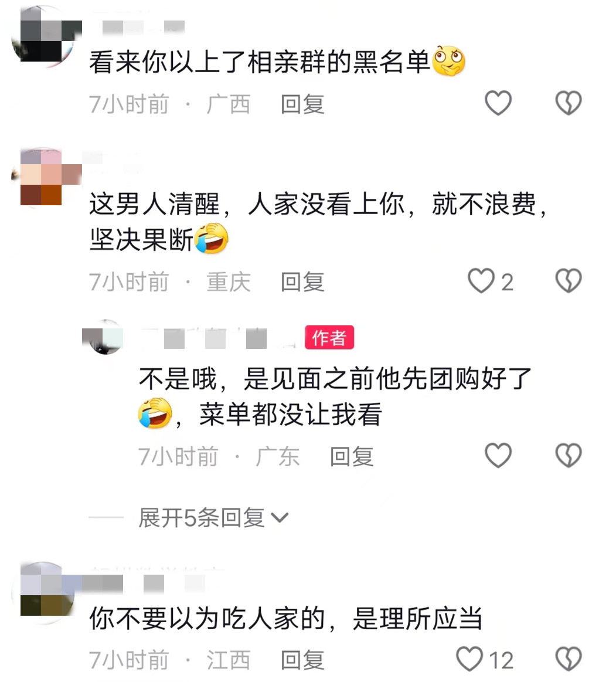Expand 展开5条回复 replies
This screenshot has width=616, height=682.
[x=213, y=518]
